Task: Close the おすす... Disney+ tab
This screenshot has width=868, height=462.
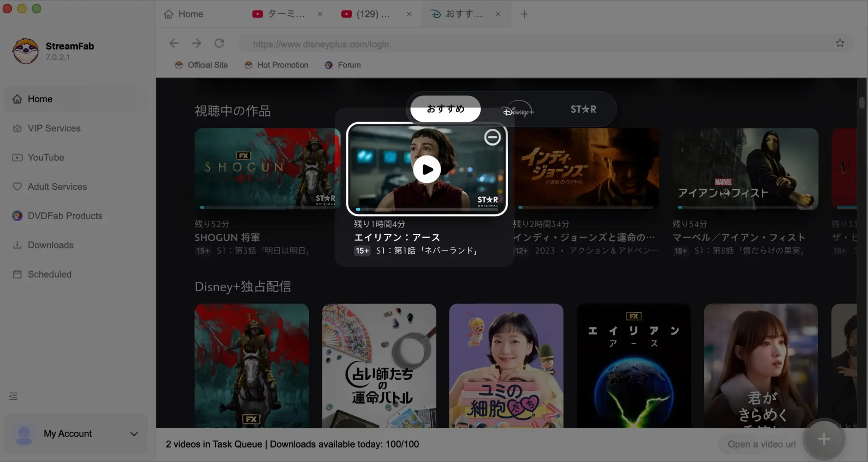Action: click(498, 14)
